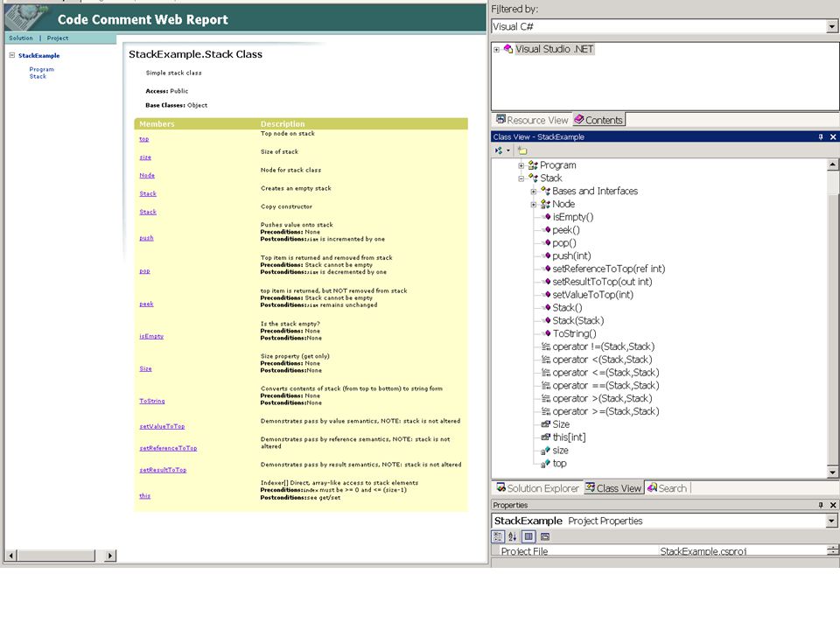The image size is (840, 630).
Task: Select this[int] indexer in Class View
Action: point(569,437)
